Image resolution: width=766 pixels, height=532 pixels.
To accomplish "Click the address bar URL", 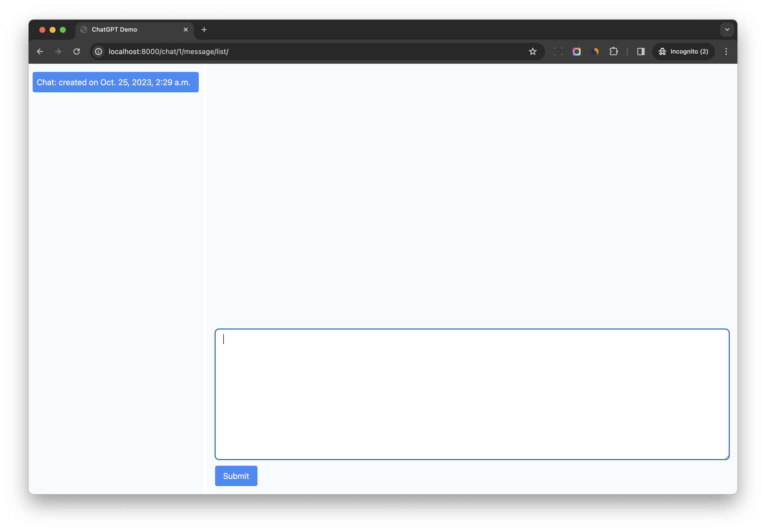I will 168,52.
